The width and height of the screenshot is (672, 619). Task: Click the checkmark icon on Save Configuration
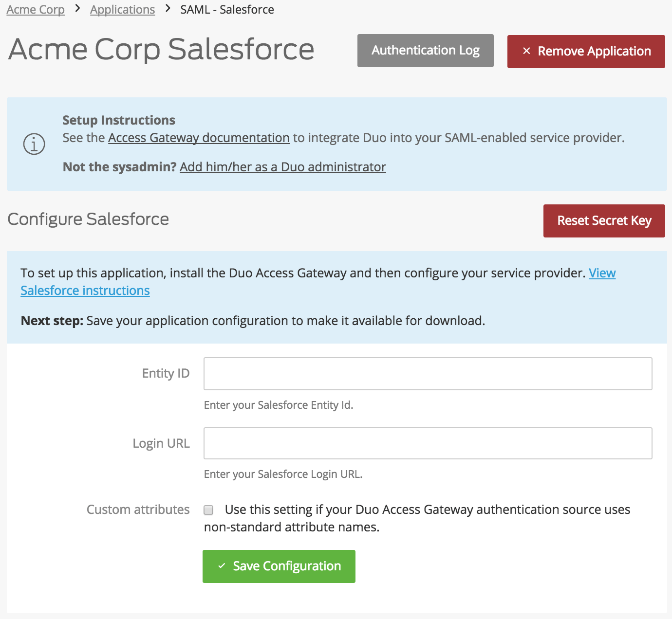(x=222, y=565)
